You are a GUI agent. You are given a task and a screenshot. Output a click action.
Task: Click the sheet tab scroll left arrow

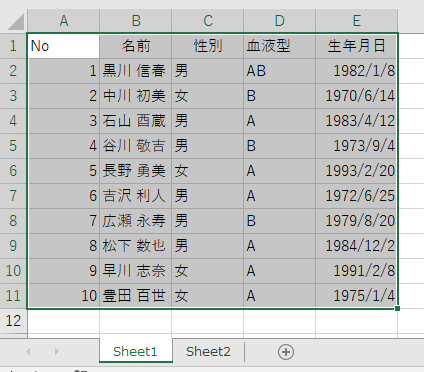(28, 351)
